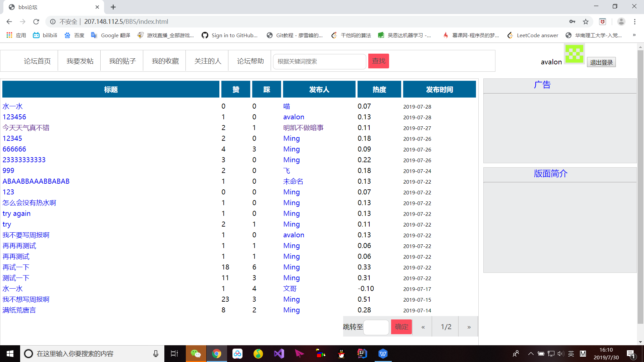Expand hidden bookmarks overflow chevron
Viewport: 644px width, 362px height.
tap(634, 35)
